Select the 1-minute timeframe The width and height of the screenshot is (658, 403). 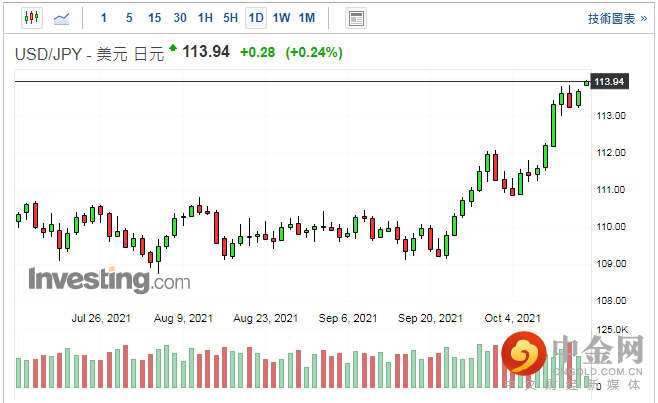pos(104,18)
